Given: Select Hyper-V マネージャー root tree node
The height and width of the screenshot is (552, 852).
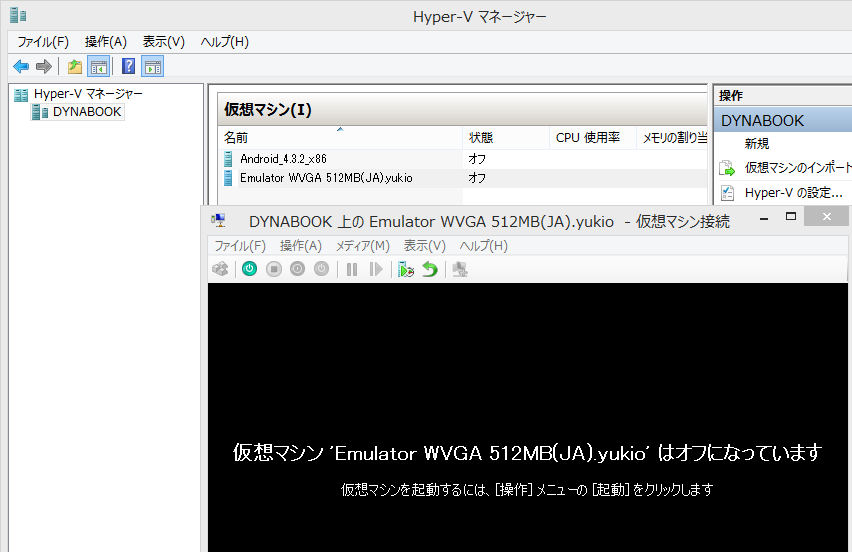Looking at the screenshot, I should pyautogui.click(x=88, y=94).
